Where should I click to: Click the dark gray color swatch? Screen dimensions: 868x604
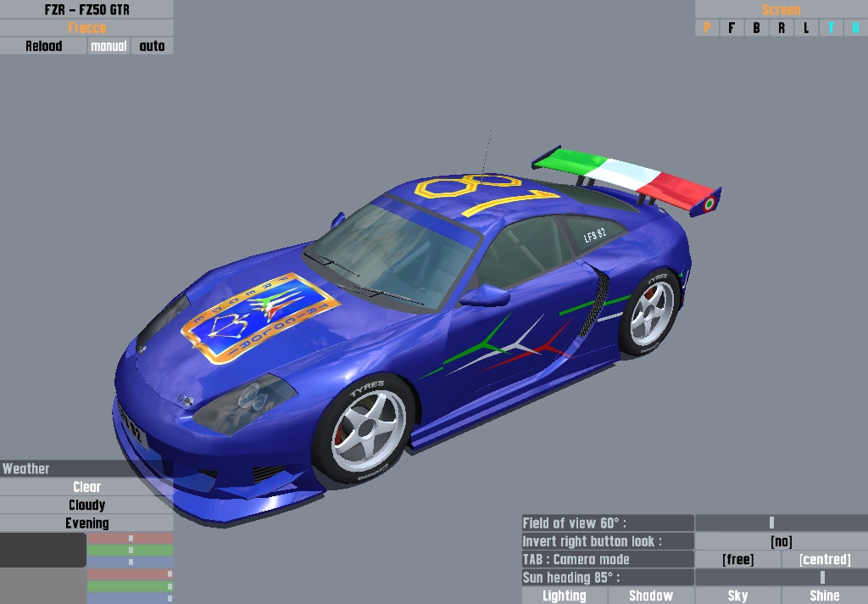point(42,550)
